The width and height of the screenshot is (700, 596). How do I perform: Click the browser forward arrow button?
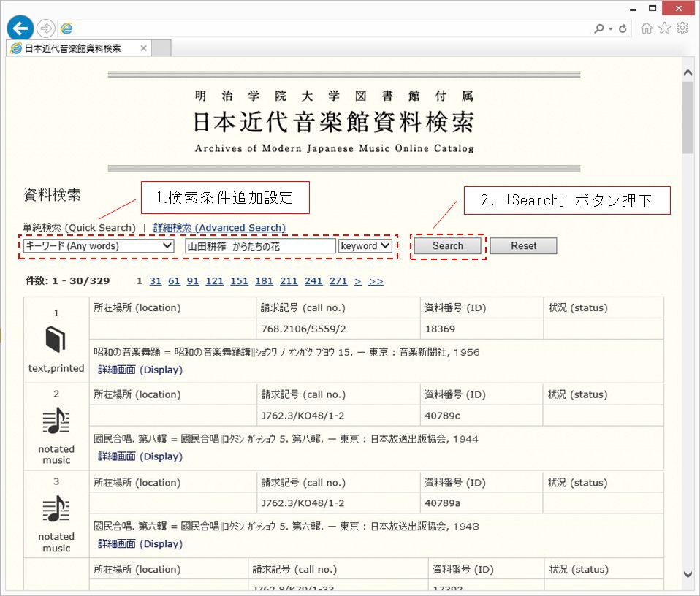pos(46,28)
